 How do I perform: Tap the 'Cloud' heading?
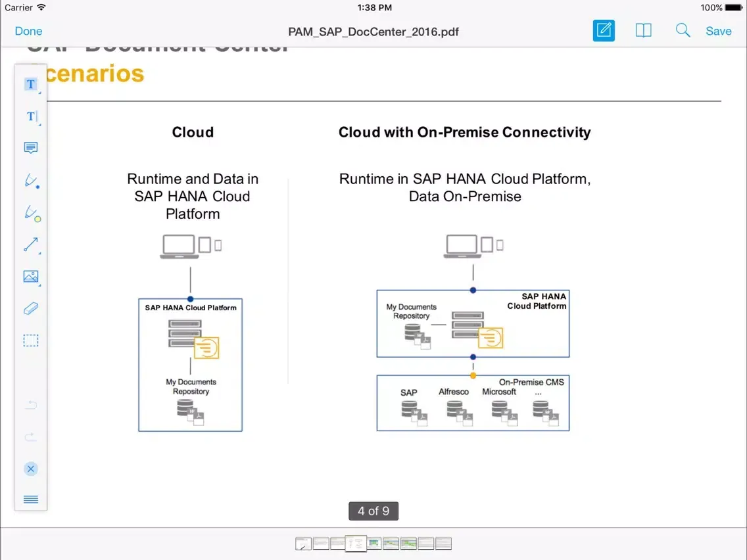pos(193,132)
